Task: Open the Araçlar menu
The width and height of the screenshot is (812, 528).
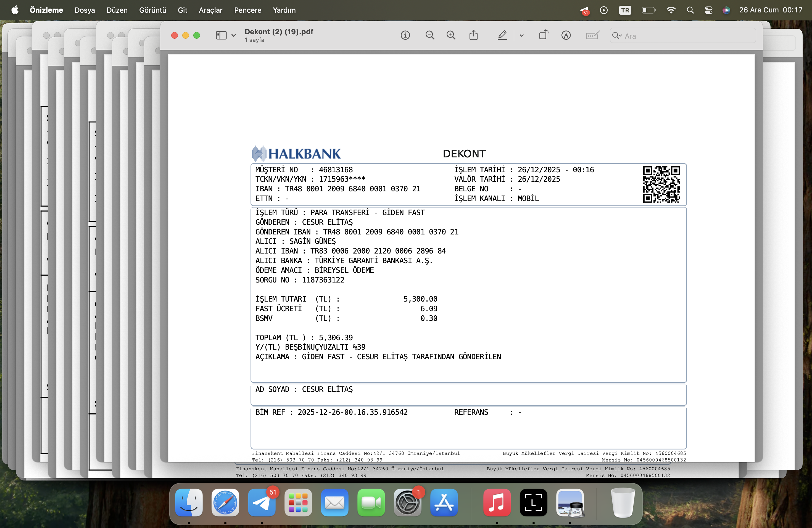Action: coord(210,10)
